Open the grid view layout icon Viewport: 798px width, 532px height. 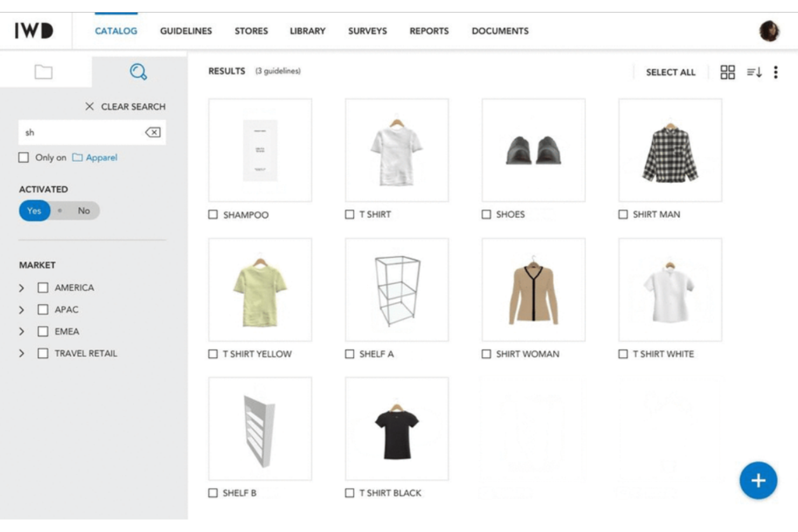point(728,72)
